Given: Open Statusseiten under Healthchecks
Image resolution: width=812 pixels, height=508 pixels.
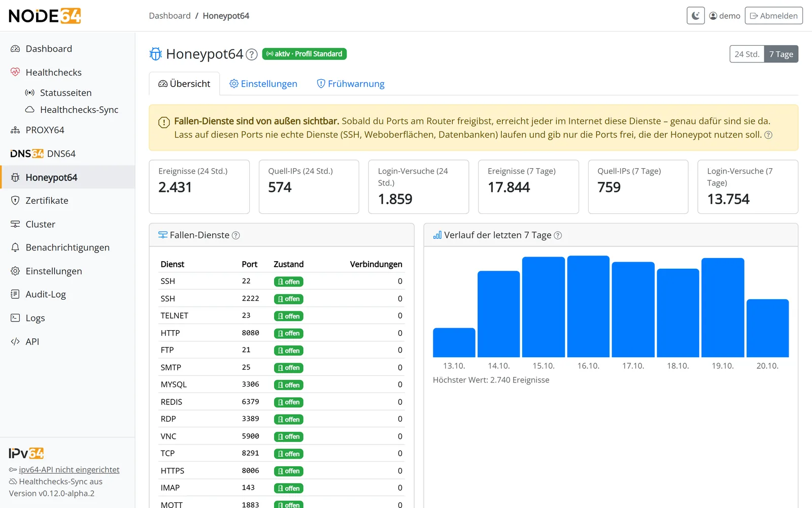Looking at the screenshot, I should [66, 93].
